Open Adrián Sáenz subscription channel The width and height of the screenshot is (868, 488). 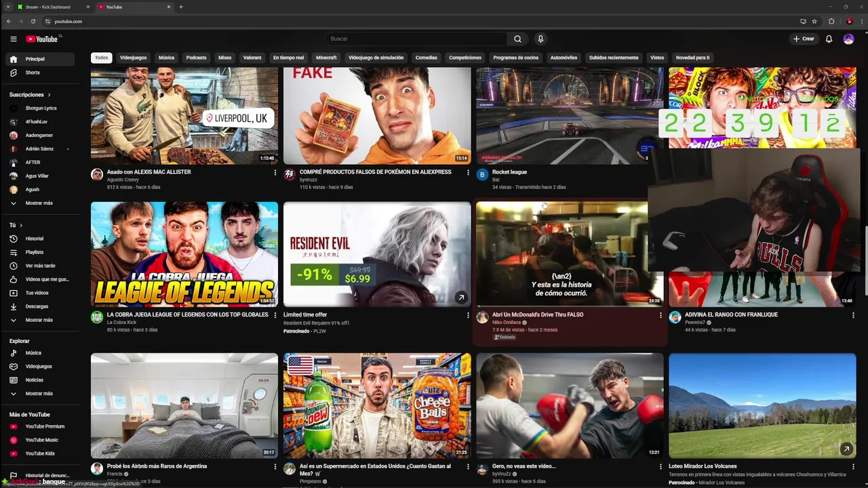39,148
